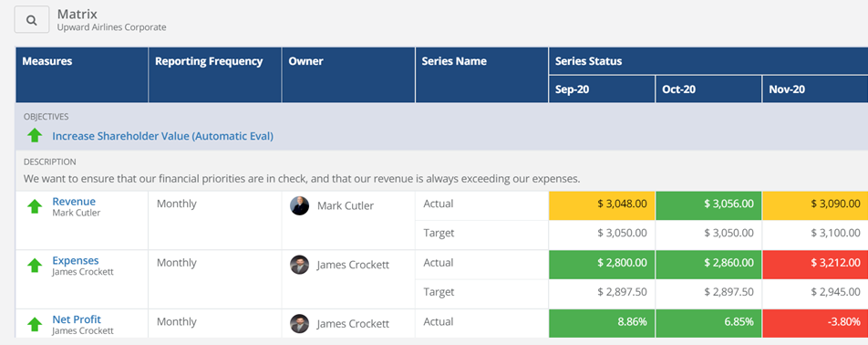
Task: Click Expenses target $ 2,897.50 under Oct-20
Action: click(729, 292)
